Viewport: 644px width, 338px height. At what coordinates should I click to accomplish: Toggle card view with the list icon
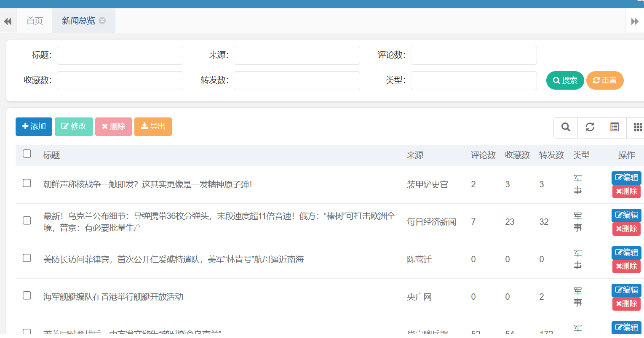pos(614,127)
